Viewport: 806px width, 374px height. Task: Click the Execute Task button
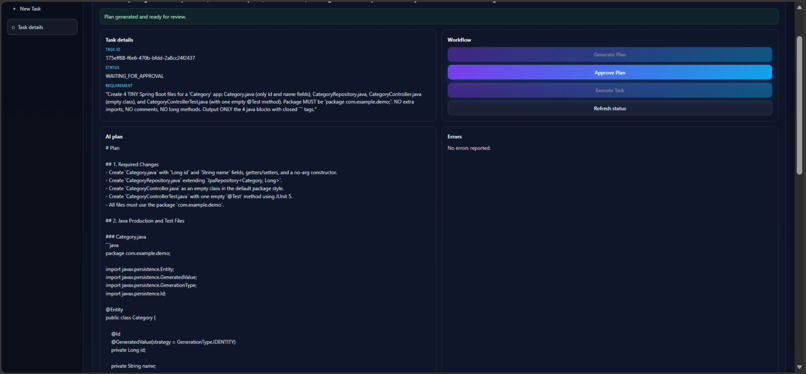tap(610, 90)
